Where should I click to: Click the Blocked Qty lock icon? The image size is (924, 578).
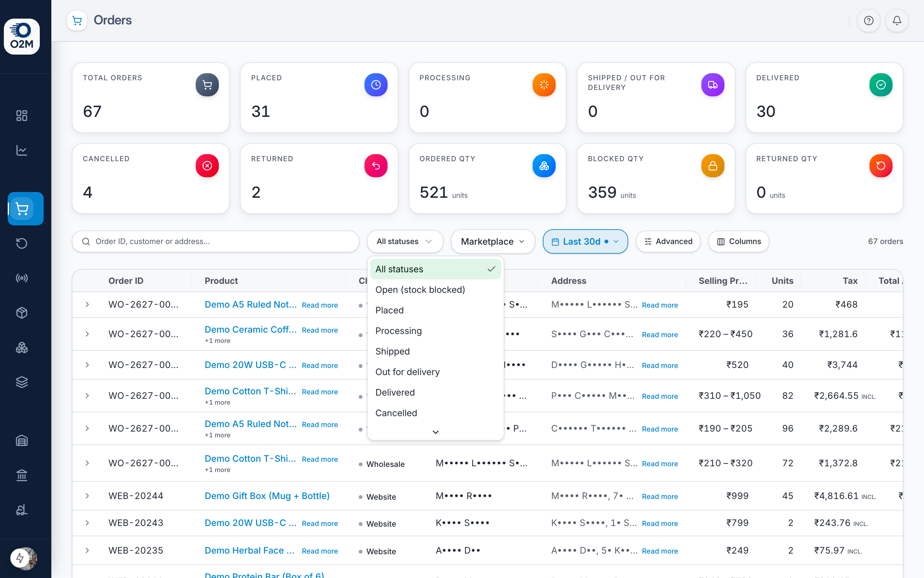click(713, 166)
